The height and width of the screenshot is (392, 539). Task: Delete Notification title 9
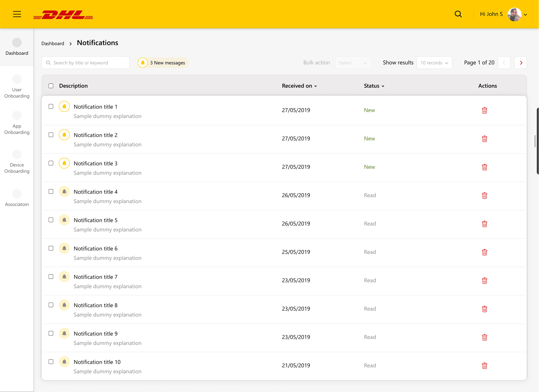pyautogui.click(x=484, y=337)
